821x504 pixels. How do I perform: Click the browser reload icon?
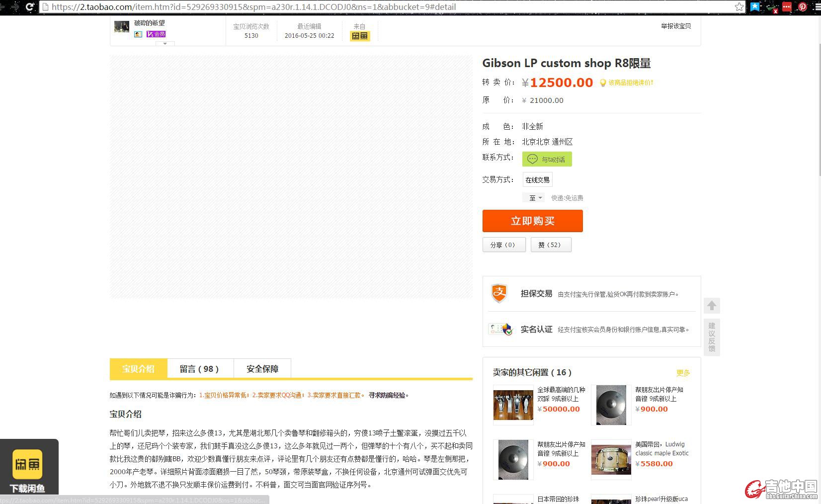pos(30,7)
